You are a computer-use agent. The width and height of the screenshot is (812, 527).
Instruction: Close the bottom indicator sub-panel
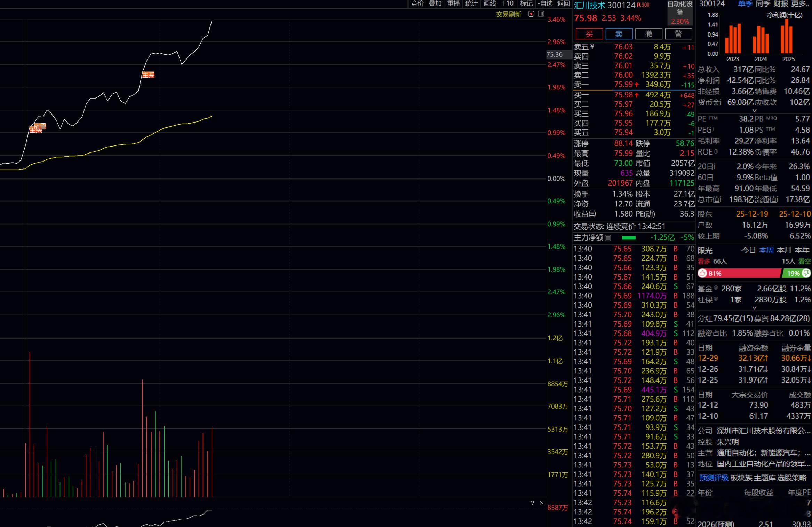click(x=541, y=503)
